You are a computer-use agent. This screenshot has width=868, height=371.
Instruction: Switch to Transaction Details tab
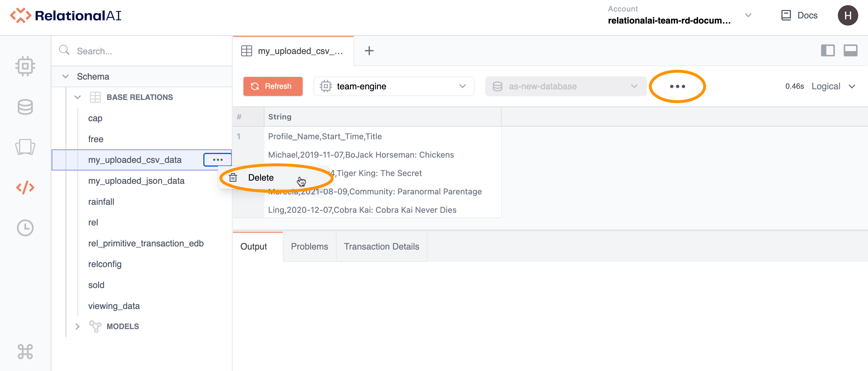tap(381, 247)
